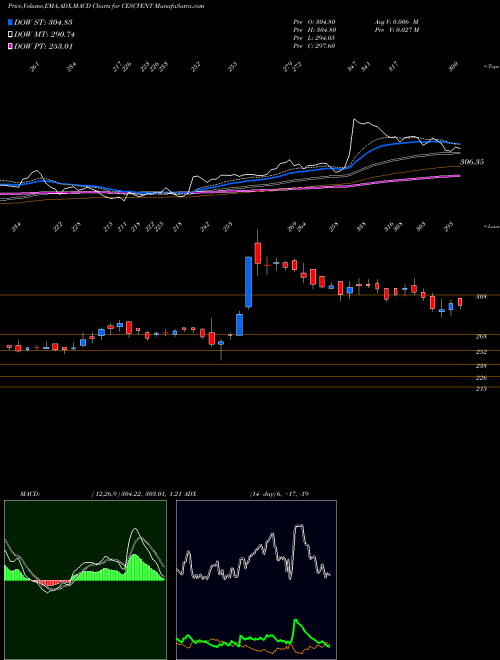The width and height of the screenshot is (500, 660).
Task: Click the 261 value in the Tops row
Action: click(x=35, y=67)
